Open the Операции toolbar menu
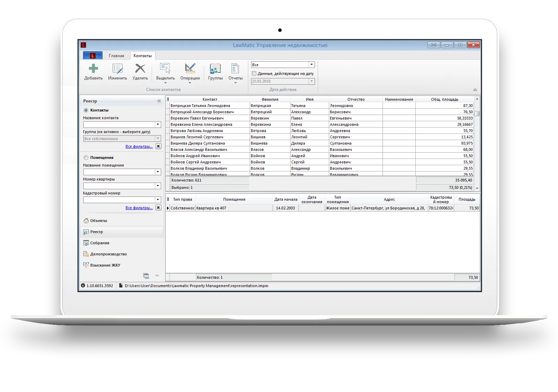Image resolution: width=558 pixels, height=392 pixels. [190, 73]
